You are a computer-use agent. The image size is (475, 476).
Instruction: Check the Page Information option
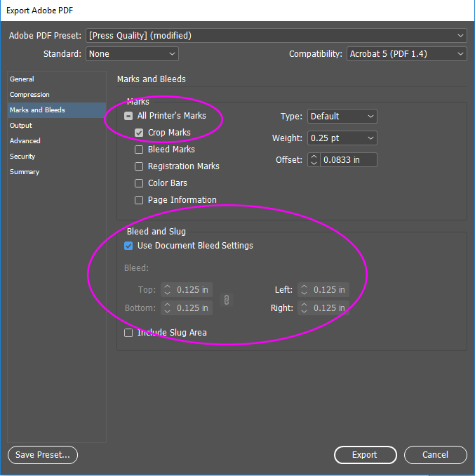tap(139, 200)
